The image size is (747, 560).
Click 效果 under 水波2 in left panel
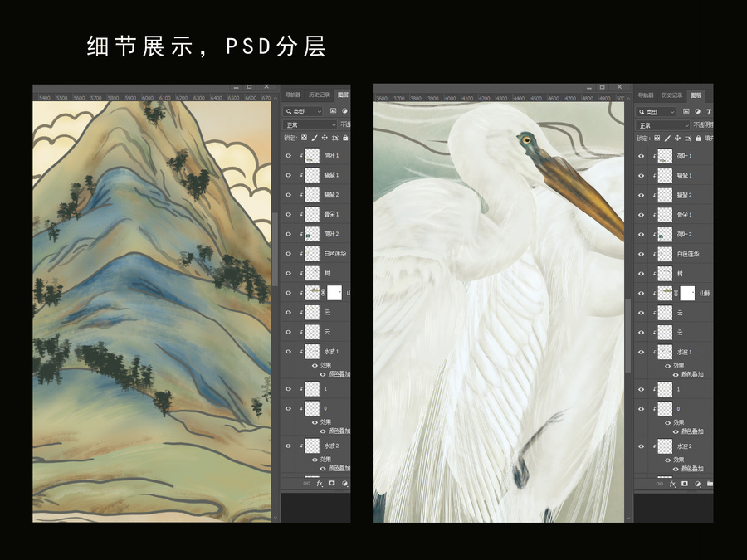(x=325, y=459)
